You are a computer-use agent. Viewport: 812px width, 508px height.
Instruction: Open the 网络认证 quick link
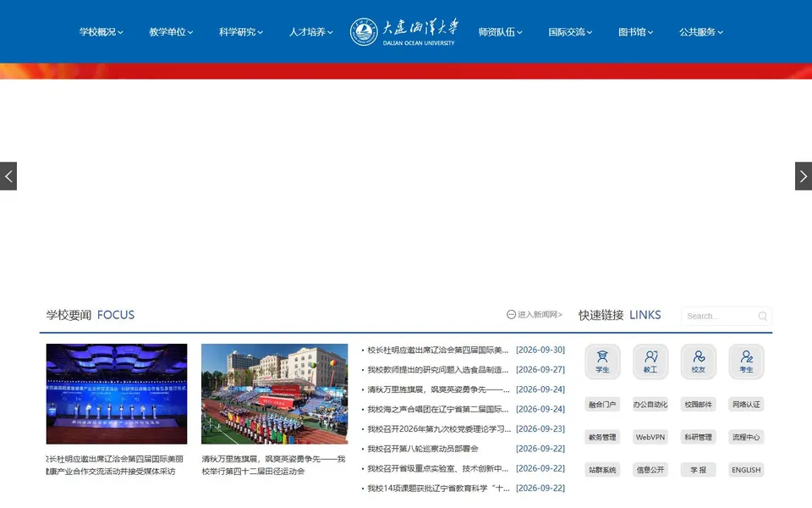coord(746,405)
